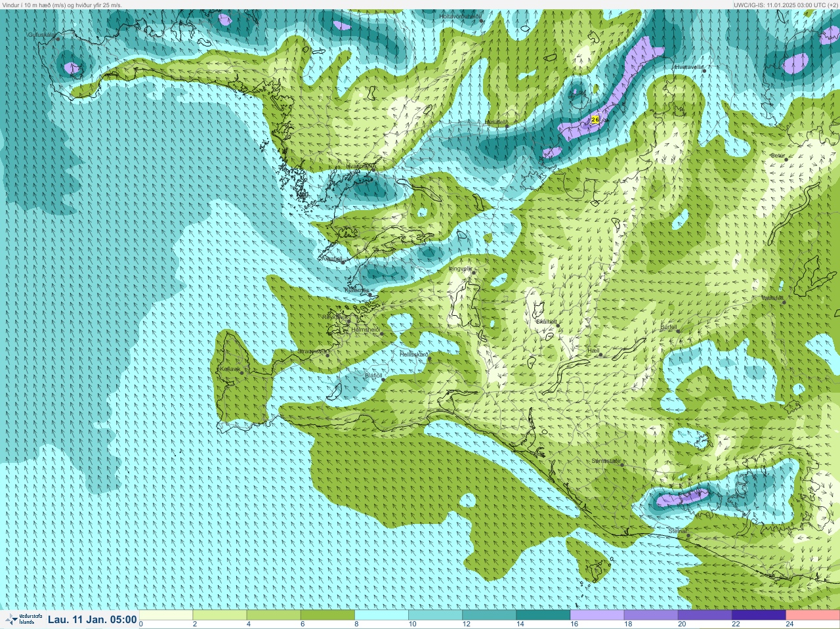Click the Hólmsheiði station label

[x=366, y=329]
